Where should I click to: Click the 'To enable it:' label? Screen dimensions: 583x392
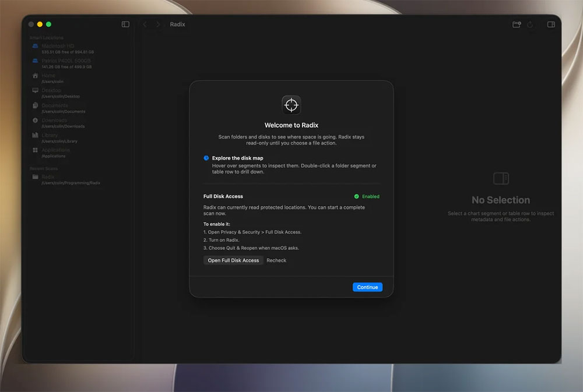[217, 224]
